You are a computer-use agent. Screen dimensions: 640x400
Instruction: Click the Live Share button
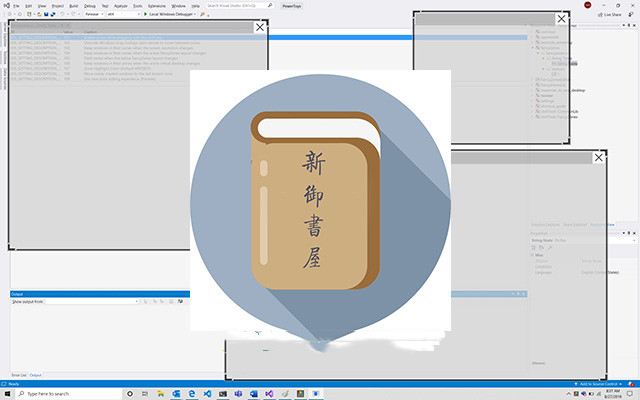(610, 15)
